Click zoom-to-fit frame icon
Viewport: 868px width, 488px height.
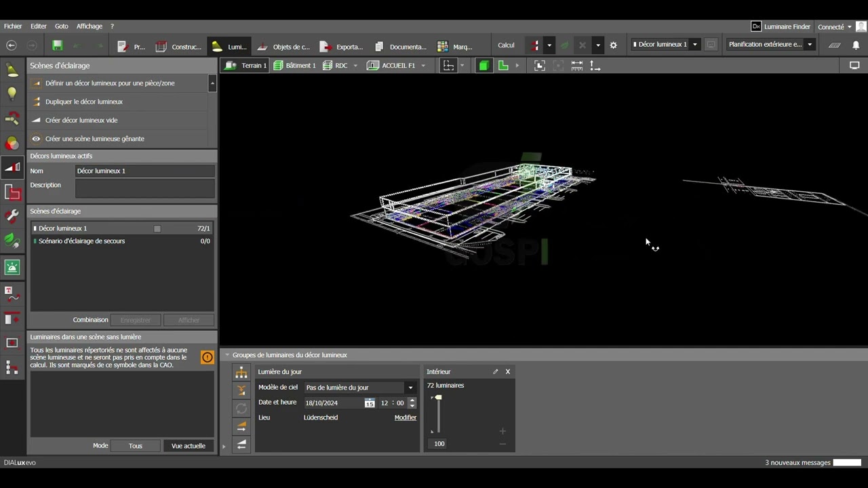click(x=540, y=66)
